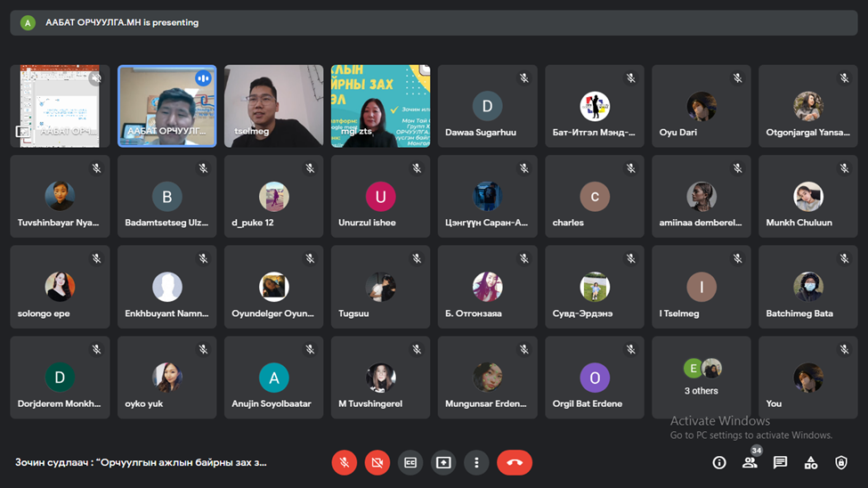The width and height of the screenshot is (868, 488).
Task: Click Oyundelger Oyun's avatar
Action: [273, 287]
